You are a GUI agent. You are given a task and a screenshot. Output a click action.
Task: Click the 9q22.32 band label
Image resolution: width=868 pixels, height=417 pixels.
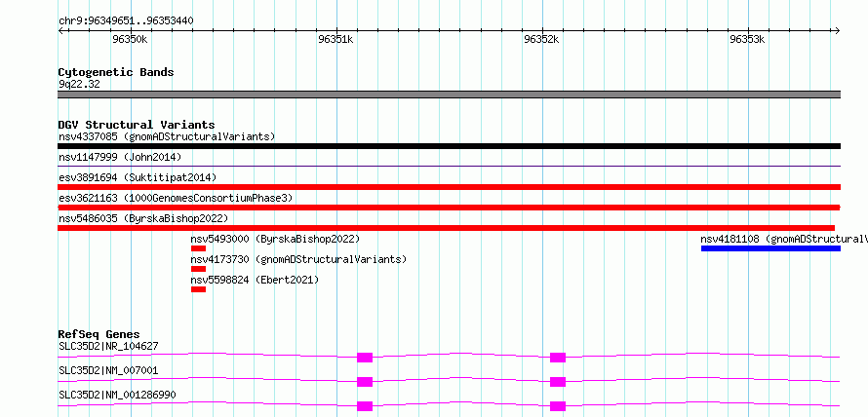point(79,85)
